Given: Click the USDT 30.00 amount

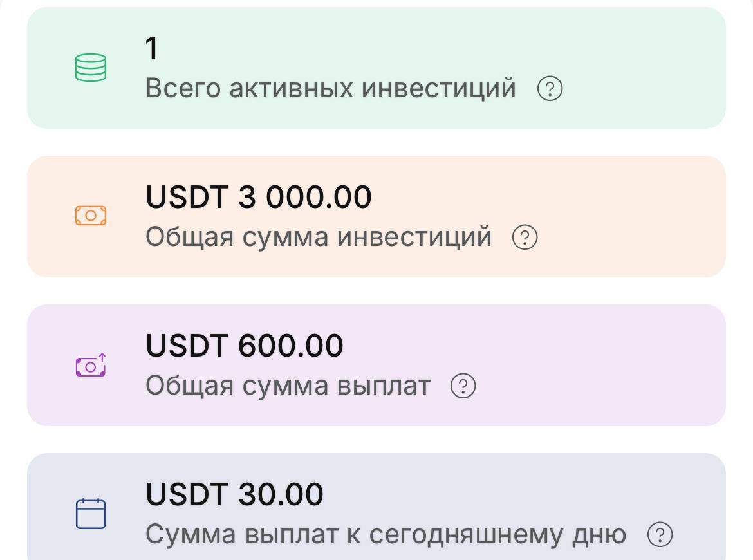Looking at the screenshot, I should coord(235,494).
